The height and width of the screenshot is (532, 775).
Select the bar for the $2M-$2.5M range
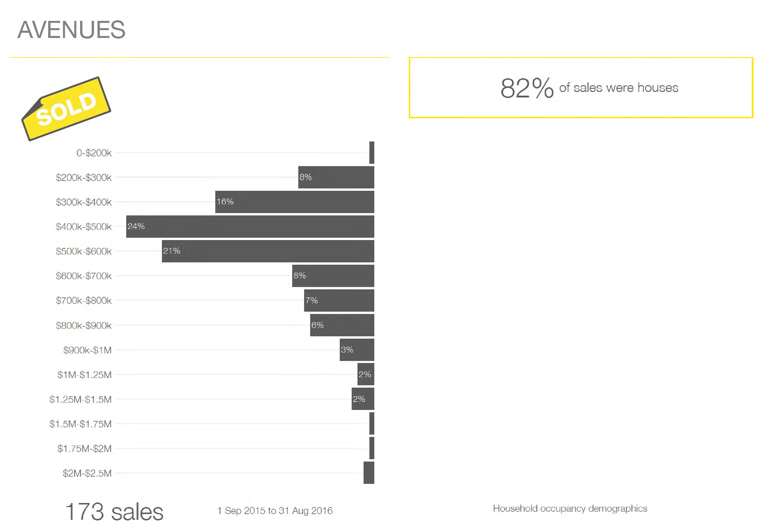pos(369,473)
